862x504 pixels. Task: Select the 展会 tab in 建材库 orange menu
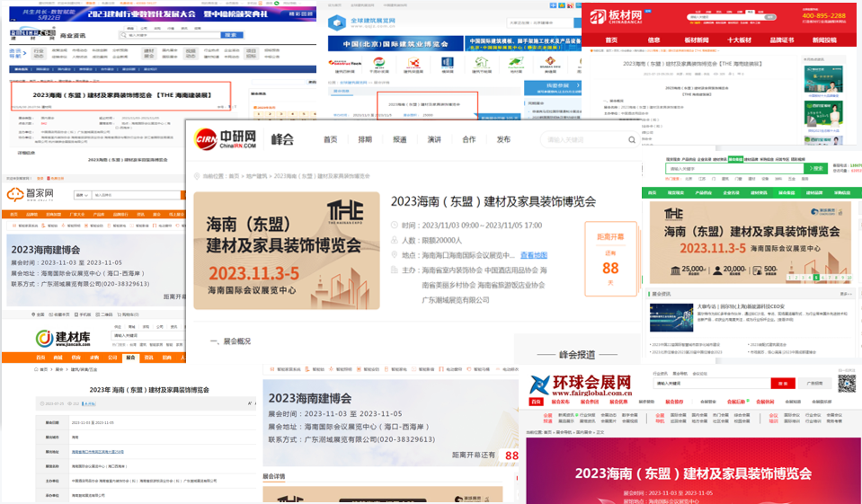click(130, 358)
